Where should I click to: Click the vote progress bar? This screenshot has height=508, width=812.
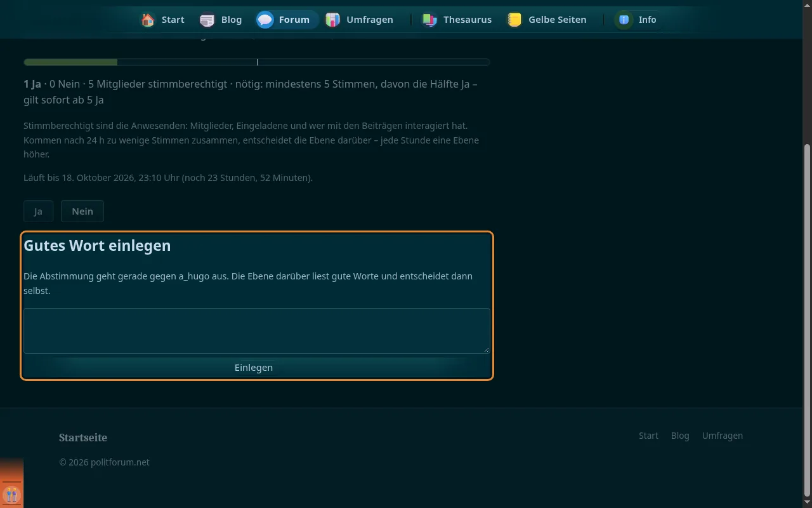257,62
